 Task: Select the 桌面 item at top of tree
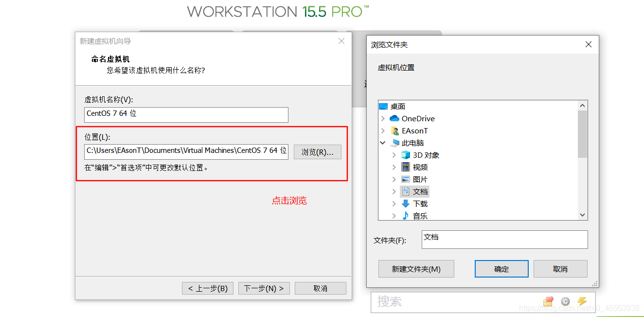[399, 106]
